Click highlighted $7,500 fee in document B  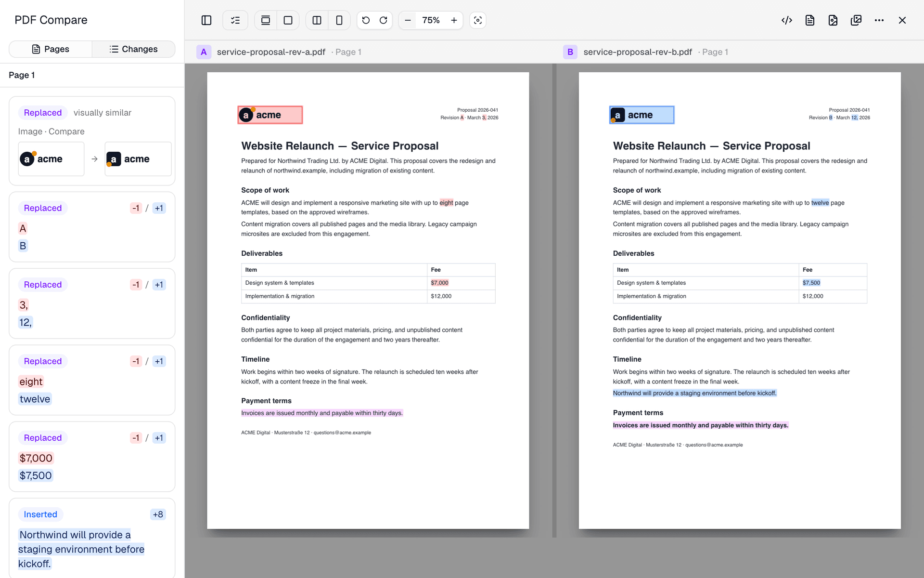tap(811, 283)
